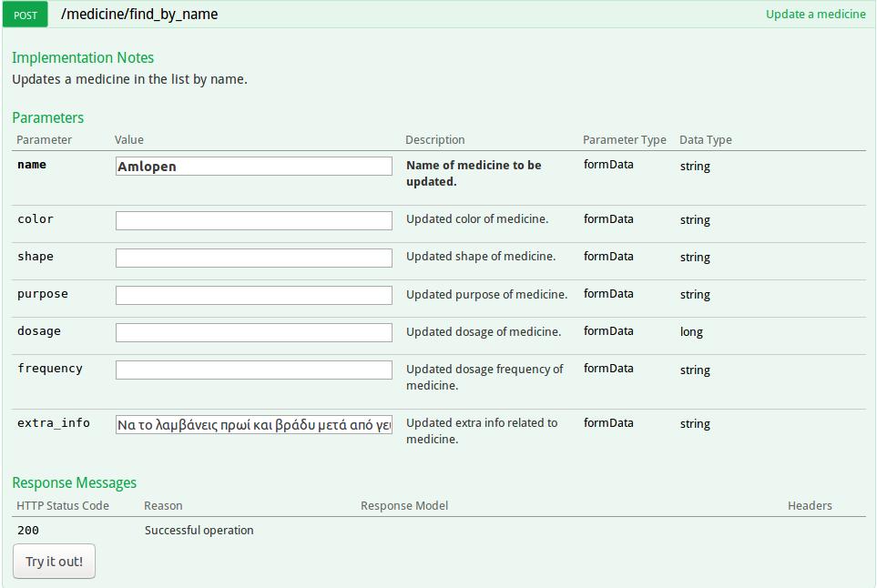Click the 200 HTTP status code
The height and width of the screenshot is (588, 877).
(x=28, y=530)
